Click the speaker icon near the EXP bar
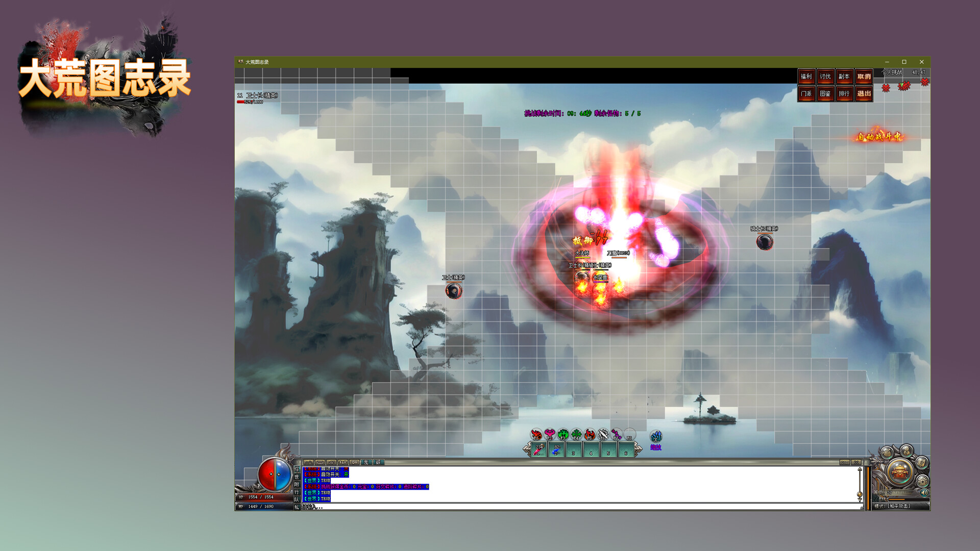The image size is (980, 551). tap(924, 493)
